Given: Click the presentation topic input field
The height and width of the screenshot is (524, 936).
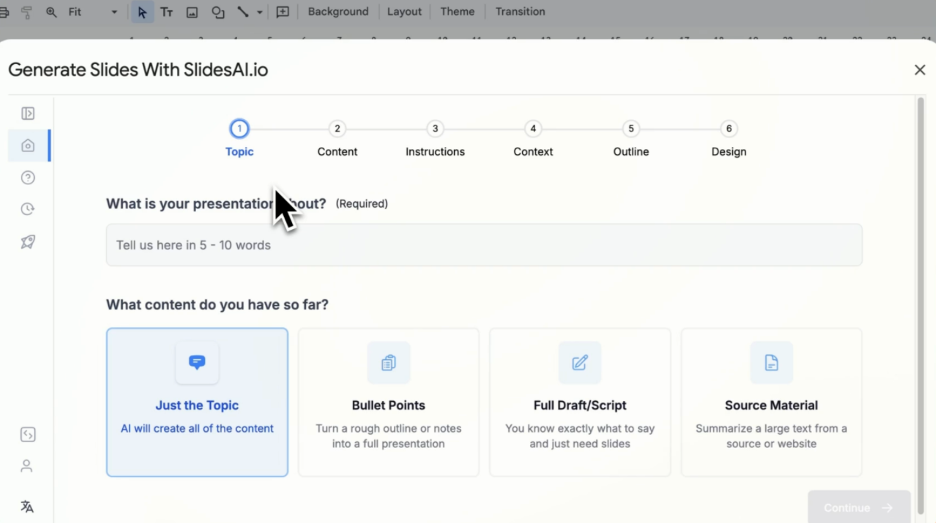Looking at the screenshot, I should pyautogui.click(x=484, y=245).
